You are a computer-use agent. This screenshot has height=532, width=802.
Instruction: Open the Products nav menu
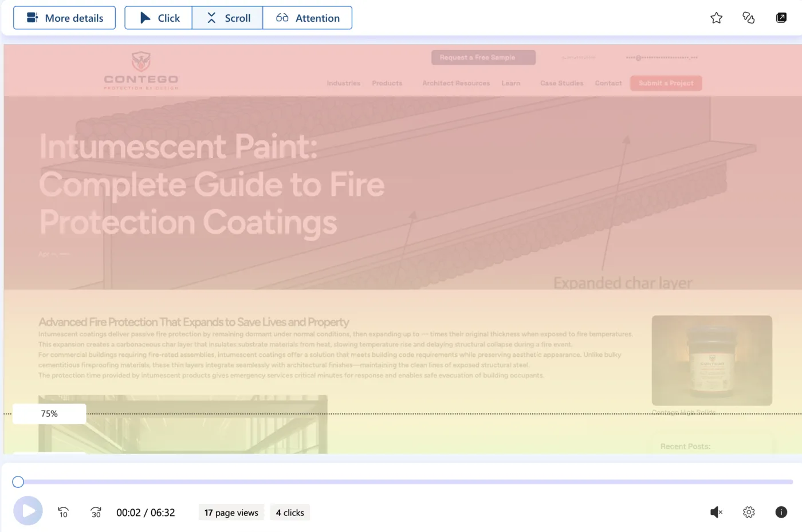pos(387,83)
